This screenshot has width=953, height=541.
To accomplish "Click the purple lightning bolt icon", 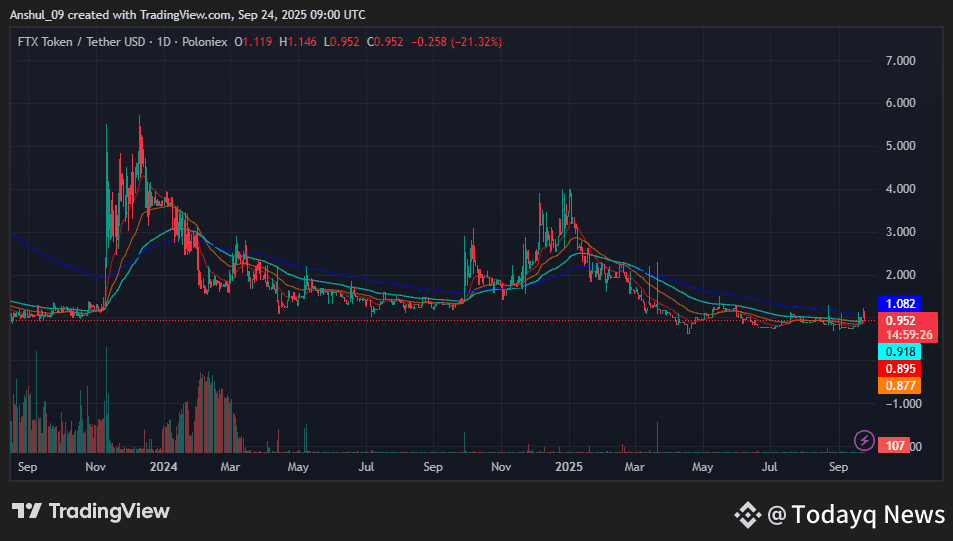I will (863, 440).
